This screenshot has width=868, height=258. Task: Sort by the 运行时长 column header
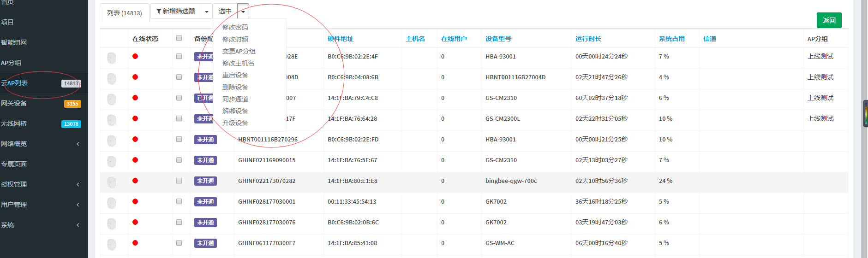pyautogui.click(x=588, y=39)
